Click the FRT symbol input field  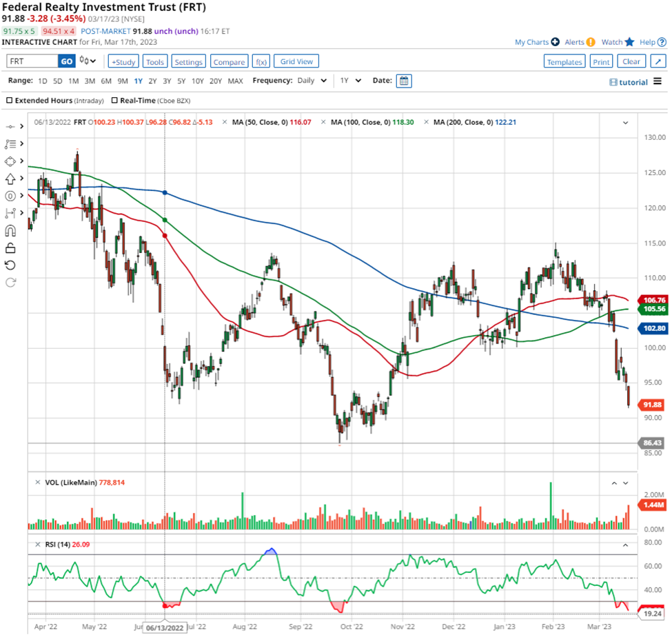pos(32,61)
